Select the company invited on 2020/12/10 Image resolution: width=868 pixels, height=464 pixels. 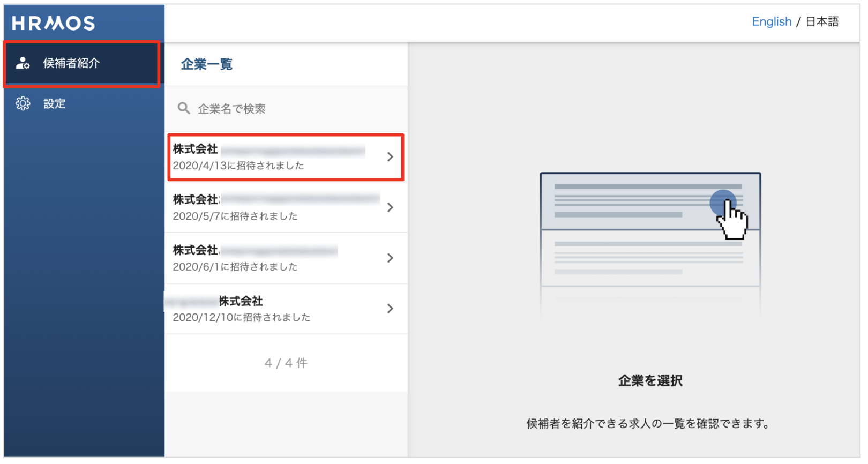[286, 309]
